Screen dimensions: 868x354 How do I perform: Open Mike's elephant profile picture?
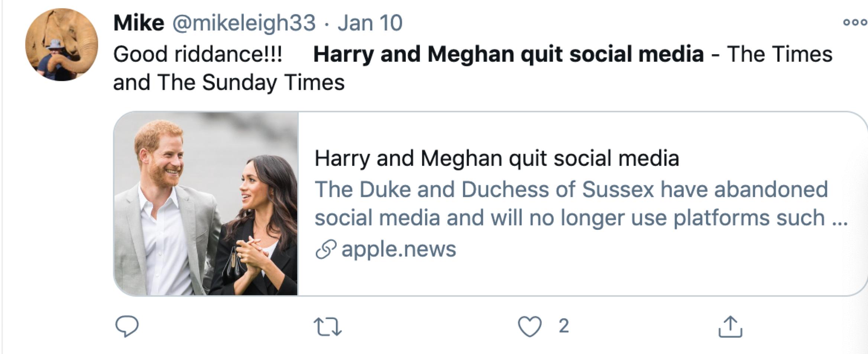coord(62,45)
